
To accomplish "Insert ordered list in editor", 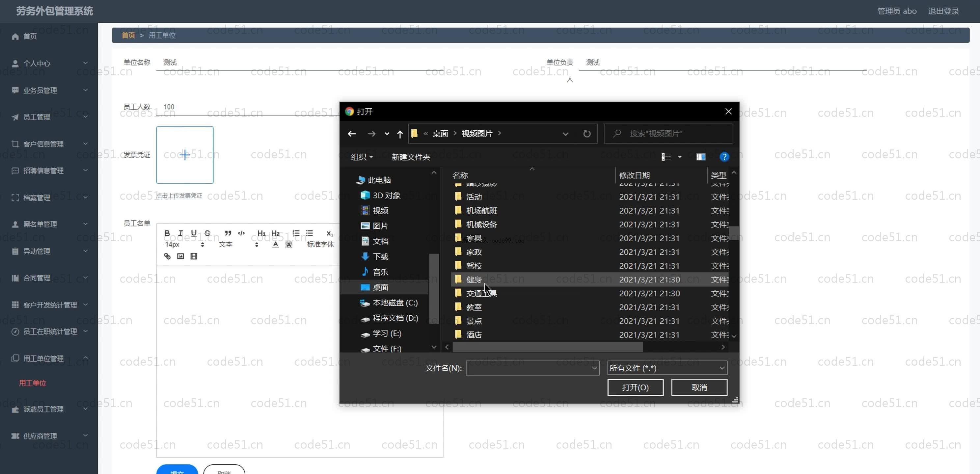I will [296, 233].
